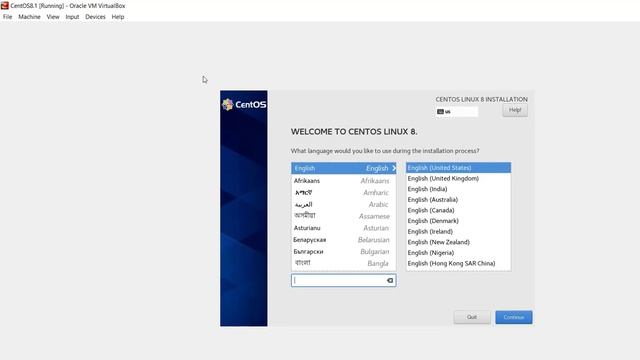Choose English (Australia) locale
Screen dimensions: 640x360
[x=458, y=200]
